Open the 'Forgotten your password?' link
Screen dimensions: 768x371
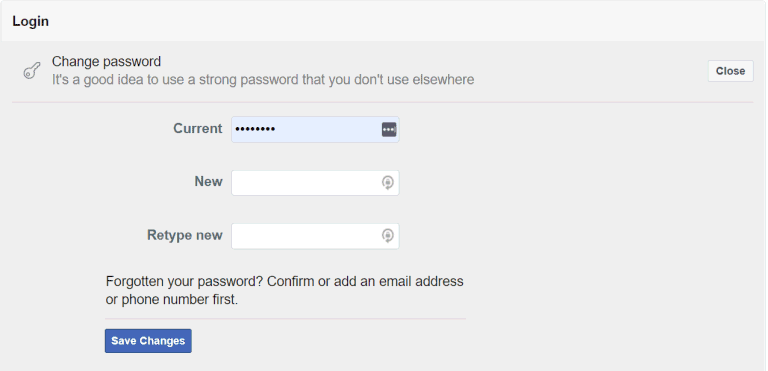pos(185,282)
